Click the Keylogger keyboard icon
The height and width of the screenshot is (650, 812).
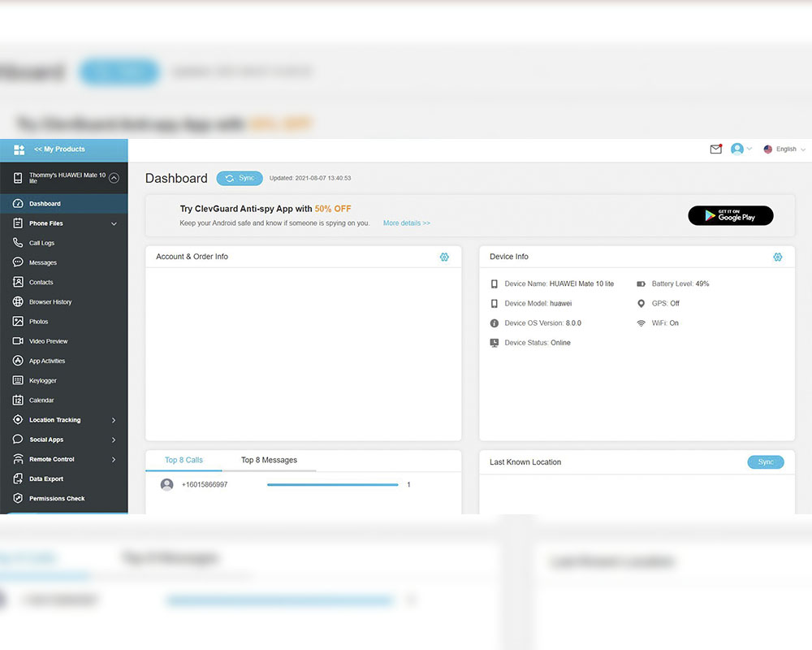pyautogui.click(x=18, y=380)
